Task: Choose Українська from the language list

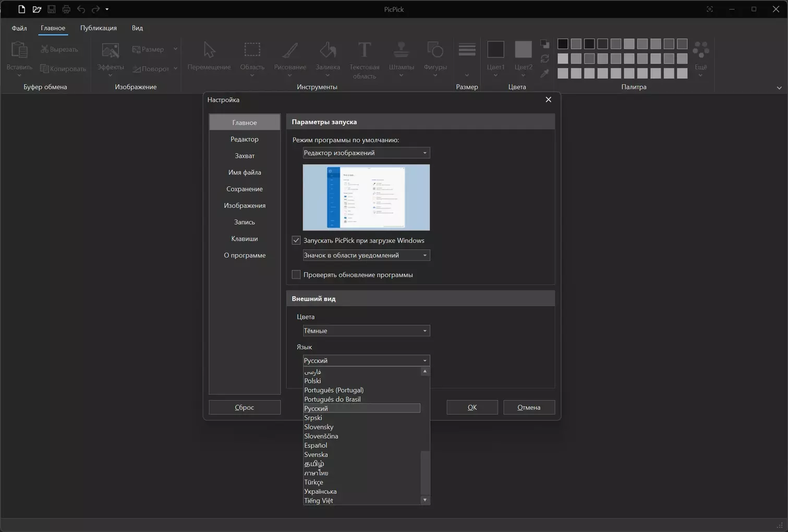Action: (320, 491)
